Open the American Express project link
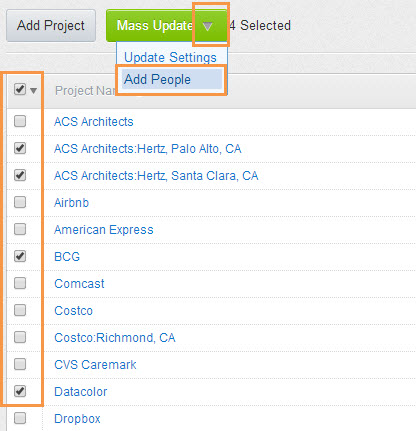This screenshot has width=416, height=431. click(104, 230)
